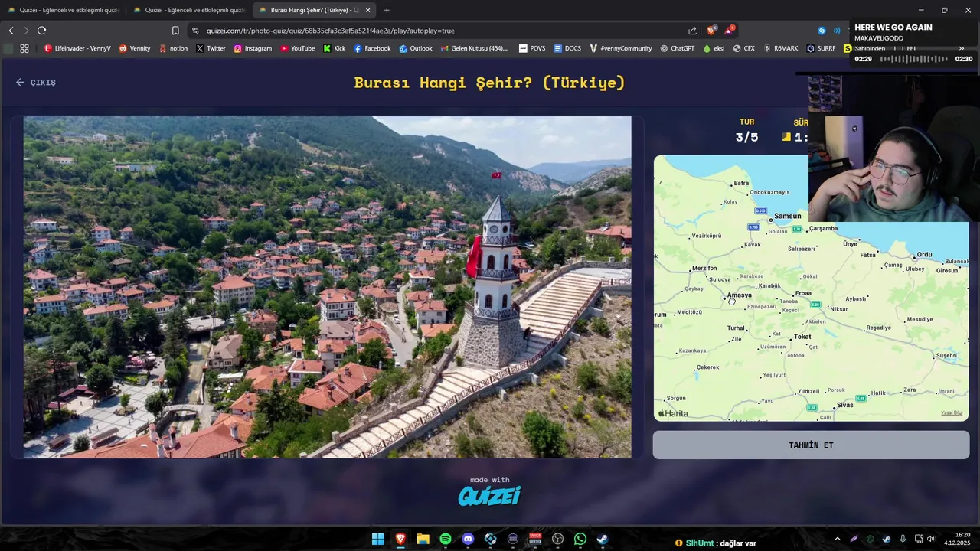Open the CFX bookmark
980x551 pixels.
(743, 48)
